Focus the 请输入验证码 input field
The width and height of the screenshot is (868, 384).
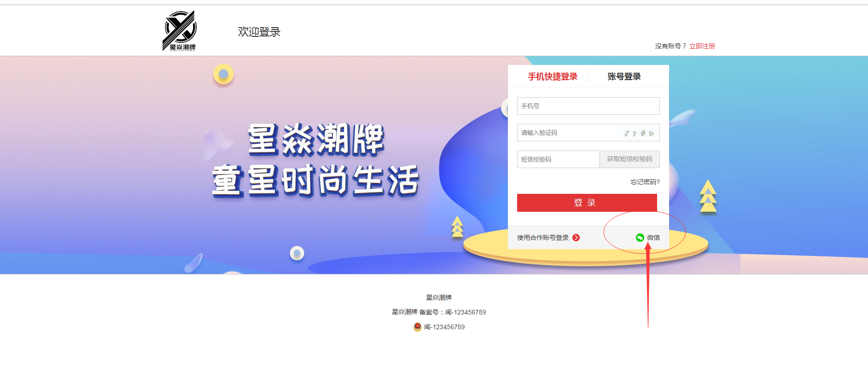[x=567, y=133]
